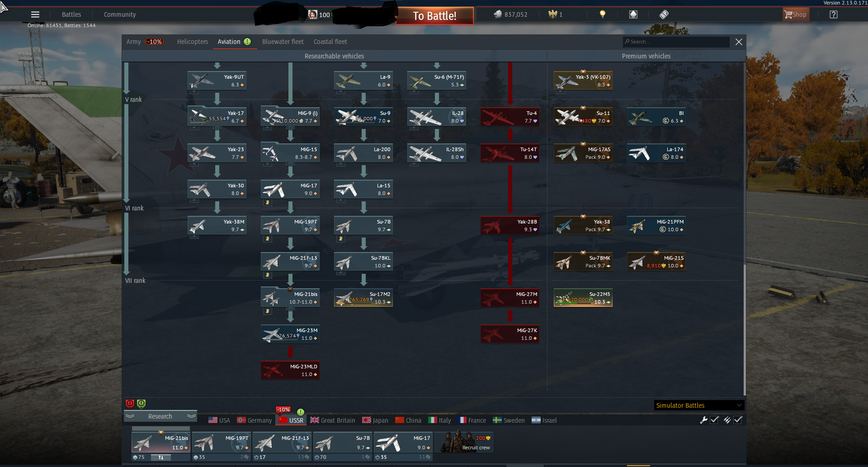This screenshot has width=868, height=467.
Task: Click the red shield warning icon
Action: point(130,404)
